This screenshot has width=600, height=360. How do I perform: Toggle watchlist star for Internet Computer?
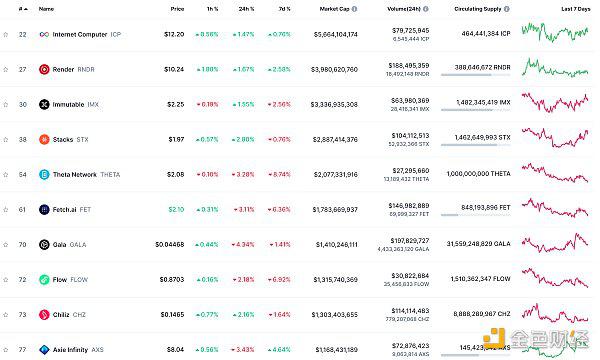point(6,34)
